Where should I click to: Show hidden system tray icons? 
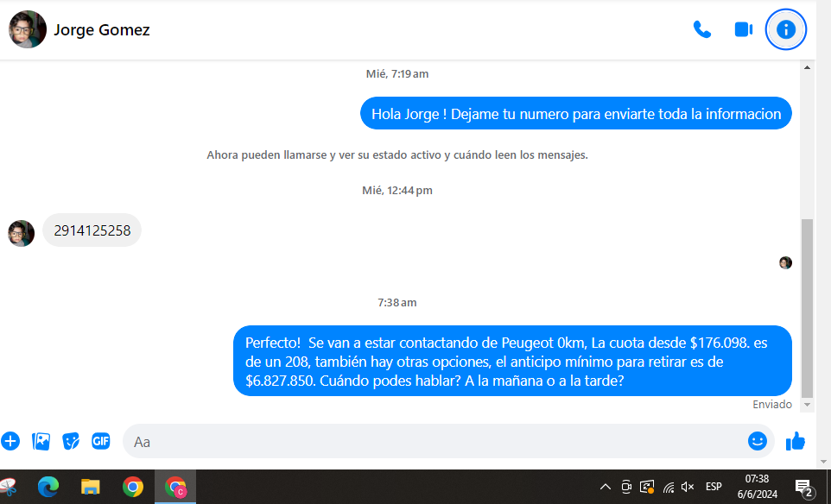[x=605, y=487]
